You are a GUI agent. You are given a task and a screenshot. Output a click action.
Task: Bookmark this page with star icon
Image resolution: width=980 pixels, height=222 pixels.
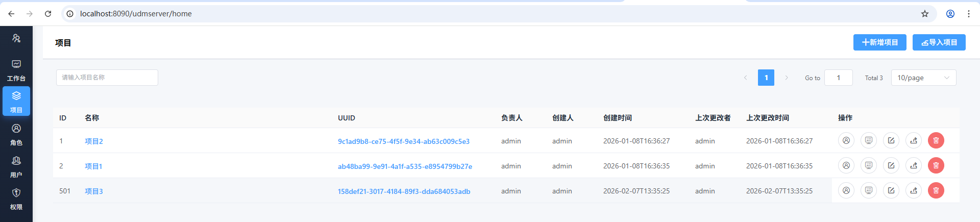pos(924,14)
